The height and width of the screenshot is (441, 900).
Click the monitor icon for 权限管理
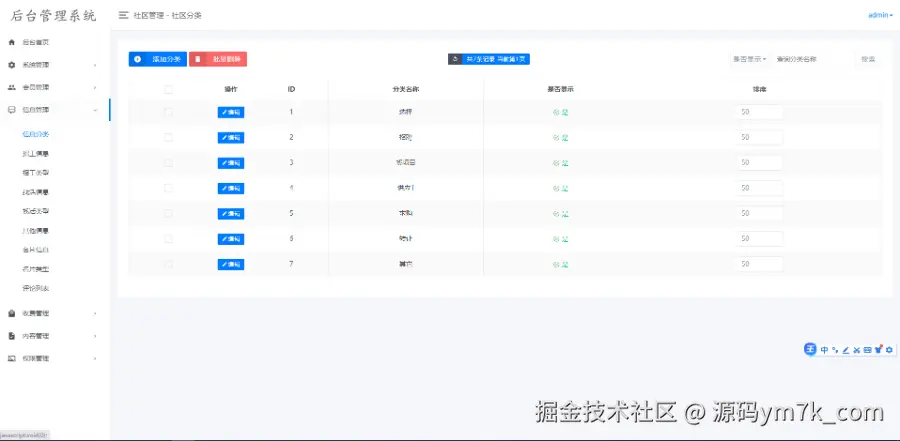[x=11, y=358]
